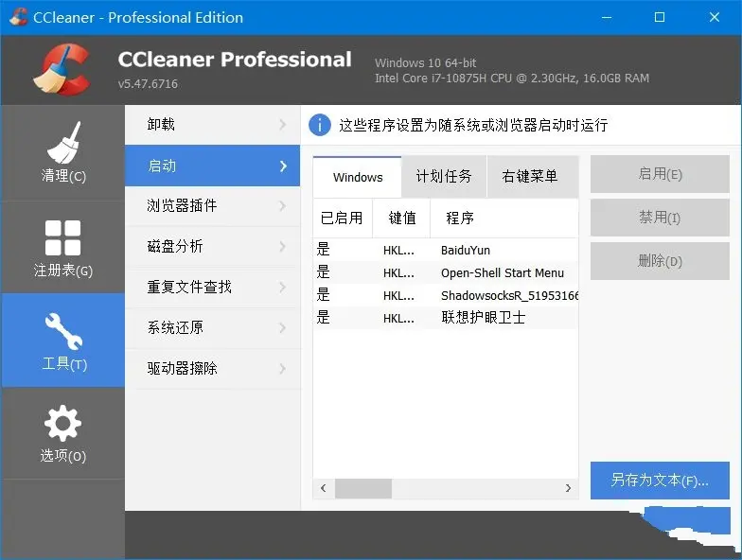Open 浏览器插件 browser plugins
This screenshot has width=742, height=560.
[212, 206]
